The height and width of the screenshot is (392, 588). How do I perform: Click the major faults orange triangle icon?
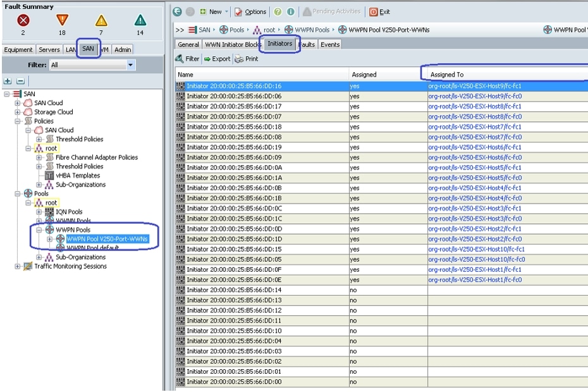pyautogui.click(x=61, y=21)
